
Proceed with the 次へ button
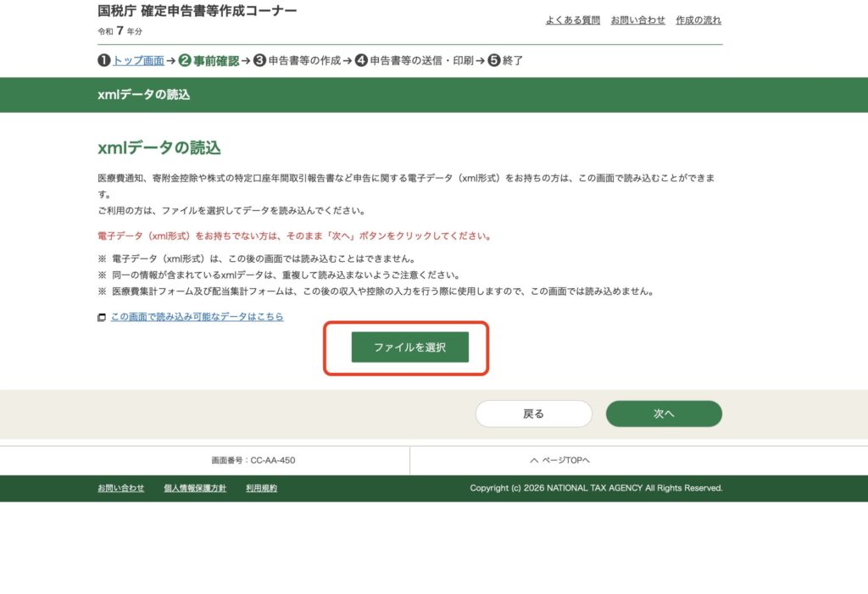point(664,414)
